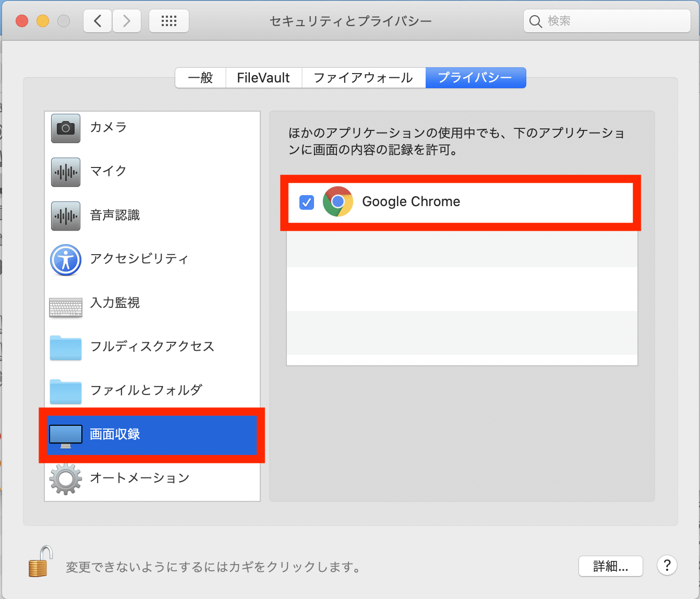Select カメラ text in the privacy list
The width and height of the screenshot is (700, 599).
click(x=108, y=127)
